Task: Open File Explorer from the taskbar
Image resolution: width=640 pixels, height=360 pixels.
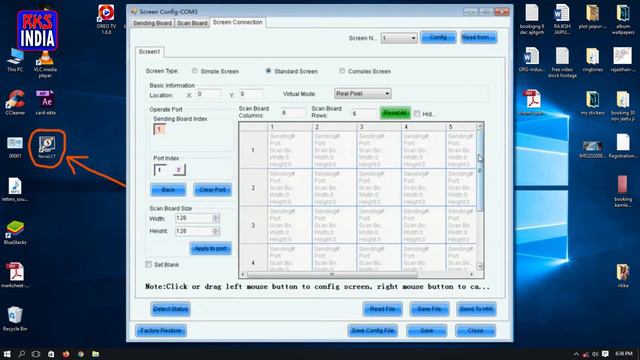Action: click(96, 354)
